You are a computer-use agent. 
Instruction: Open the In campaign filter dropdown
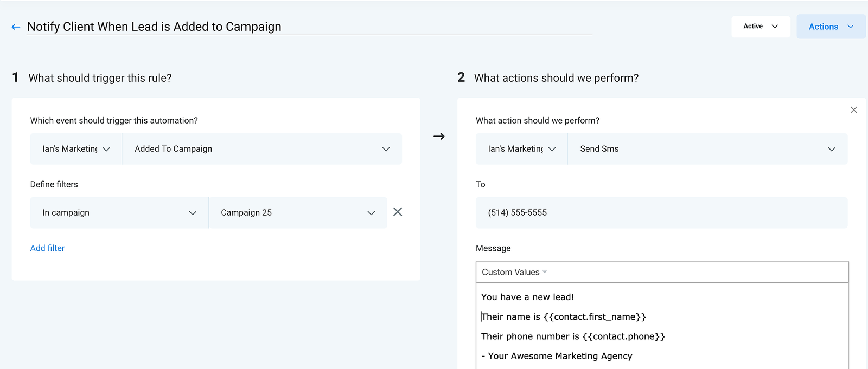[119, 213]
